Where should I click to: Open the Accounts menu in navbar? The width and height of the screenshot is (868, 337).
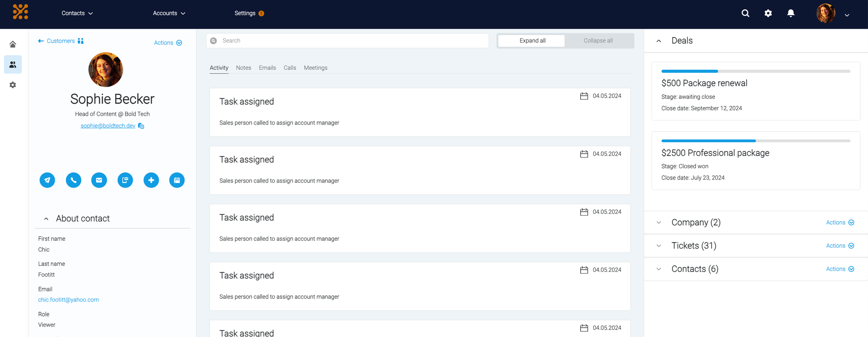tap(169, 13)
